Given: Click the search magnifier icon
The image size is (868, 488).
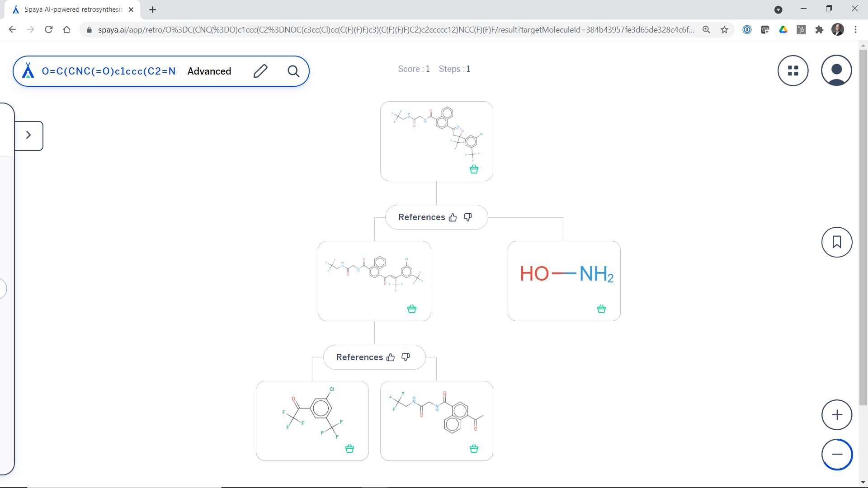Looking at the screenshot, I should (293, 71).
